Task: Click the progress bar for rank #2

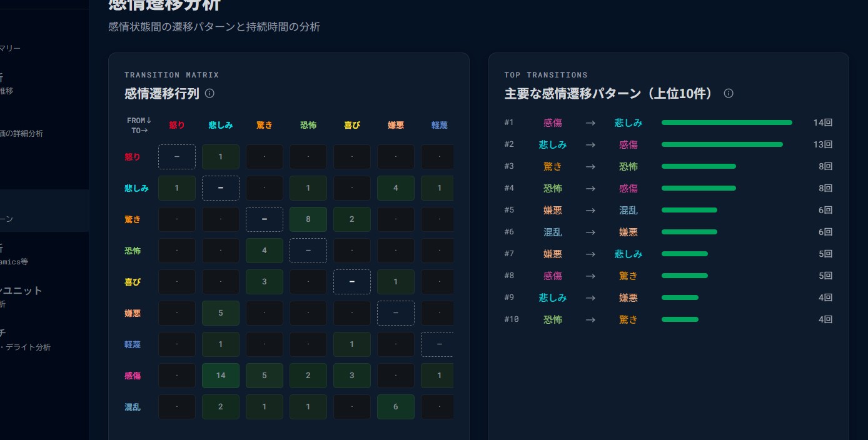Action: pyautogui.click(x=722, y=144)
